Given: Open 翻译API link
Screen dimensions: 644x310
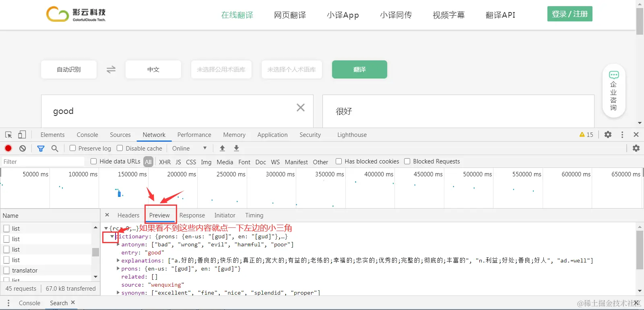Looking at the screenshot, I should pos(500,15).
